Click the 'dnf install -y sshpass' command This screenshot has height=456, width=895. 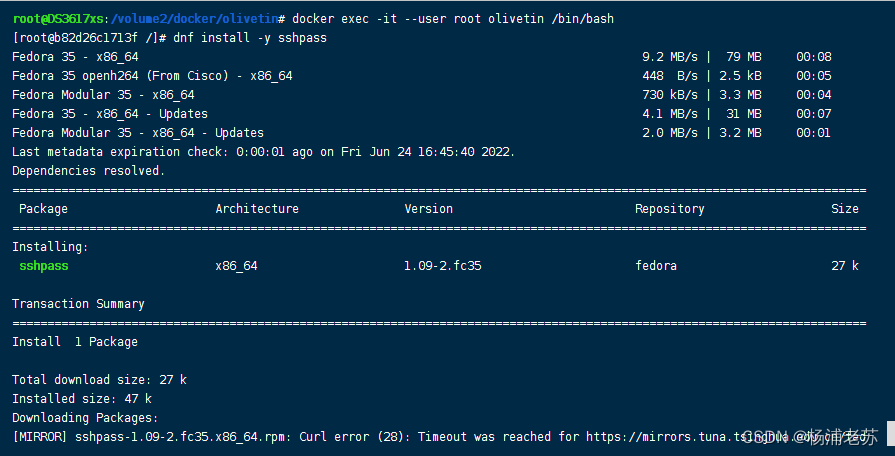point(250,38)
